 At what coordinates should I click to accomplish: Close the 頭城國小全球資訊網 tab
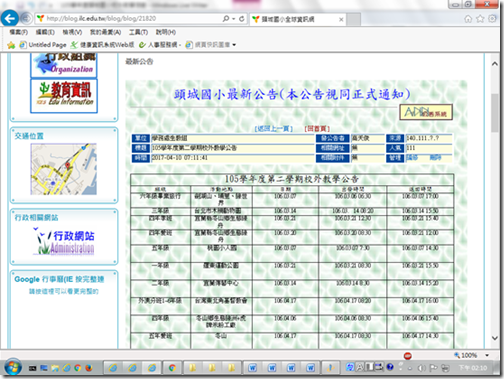tap(341, 20)
